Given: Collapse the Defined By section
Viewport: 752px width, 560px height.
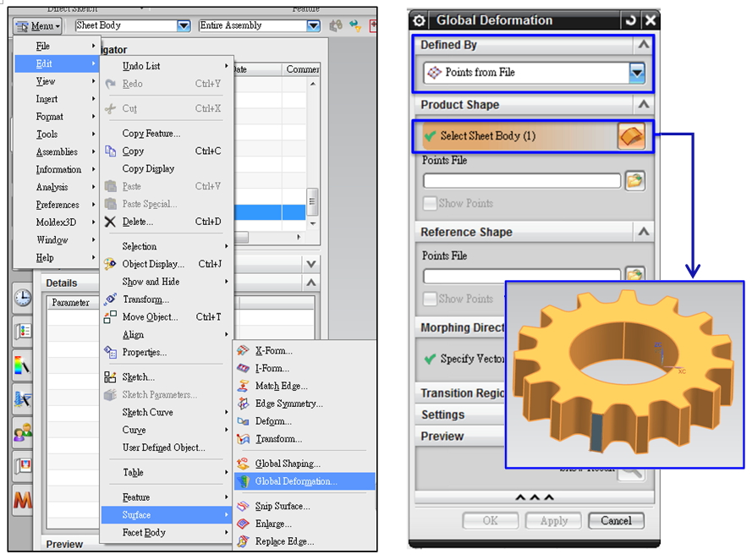Looking at the screenshot, I should (644, 45).
